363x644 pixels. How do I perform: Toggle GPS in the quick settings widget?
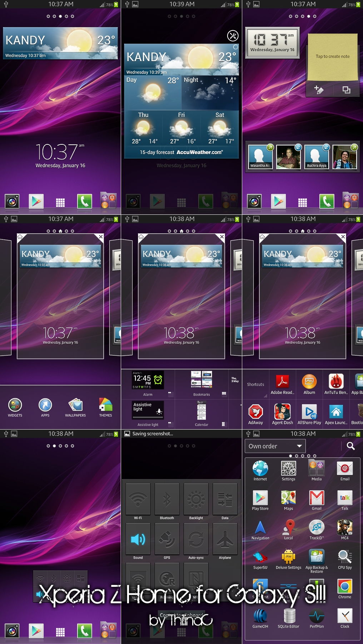pyautogui.click(x=167, y=539)
